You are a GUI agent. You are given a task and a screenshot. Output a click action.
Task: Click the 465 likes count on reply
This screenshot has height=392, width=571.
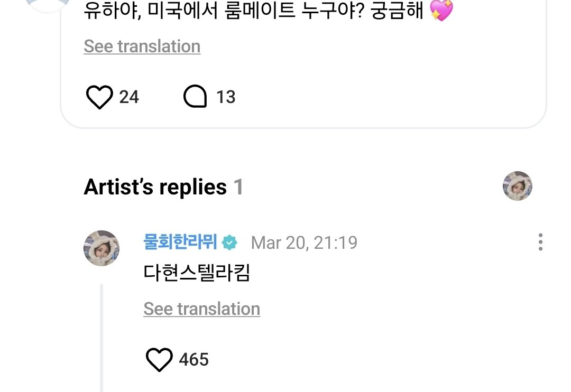(x=194, y=360)
